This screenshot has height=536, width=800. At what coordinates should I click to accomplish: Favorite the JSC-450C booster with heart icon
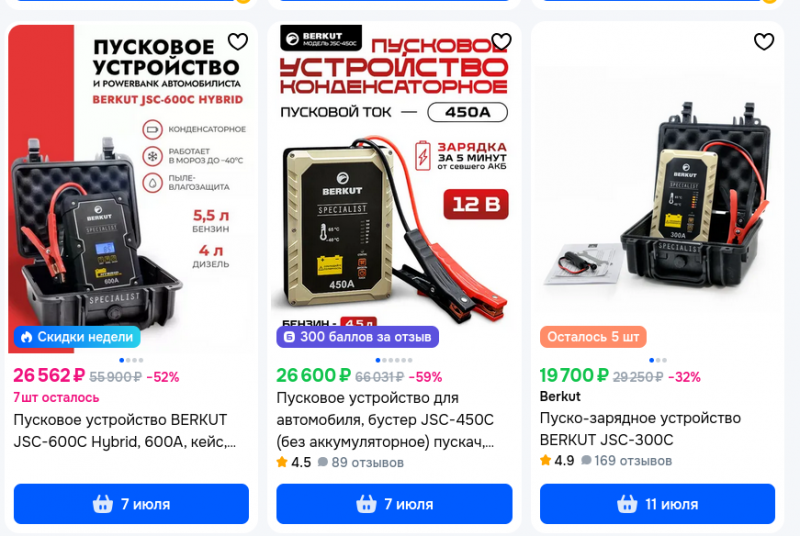[501, 41]
